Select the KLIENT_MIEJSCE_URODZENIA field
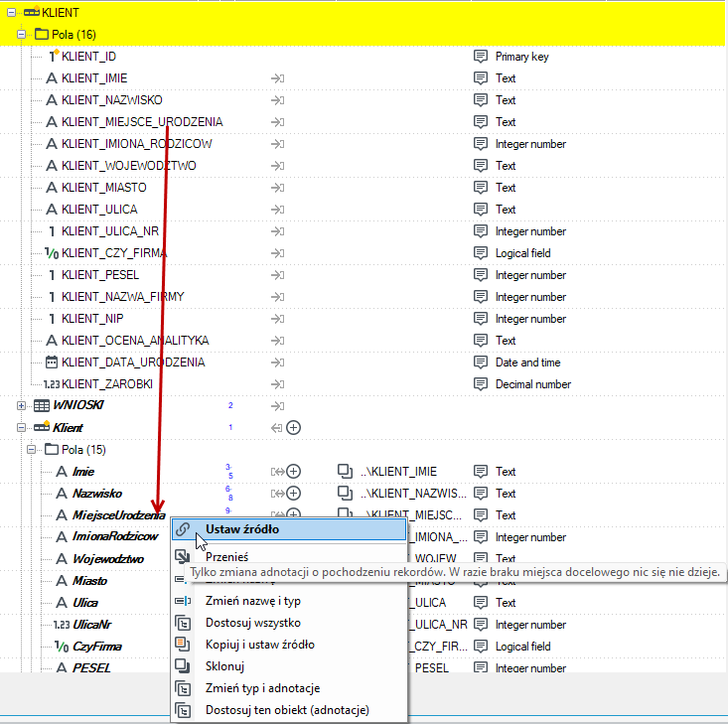Screen dimensions: 728x724 tap(142, 122)
